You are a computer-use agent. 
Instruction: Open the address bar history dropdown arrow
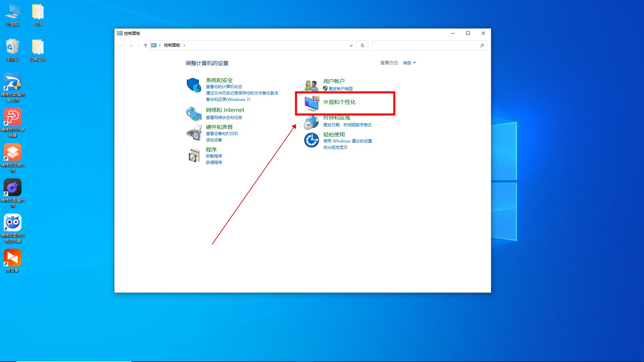click(x=351, y=45)
